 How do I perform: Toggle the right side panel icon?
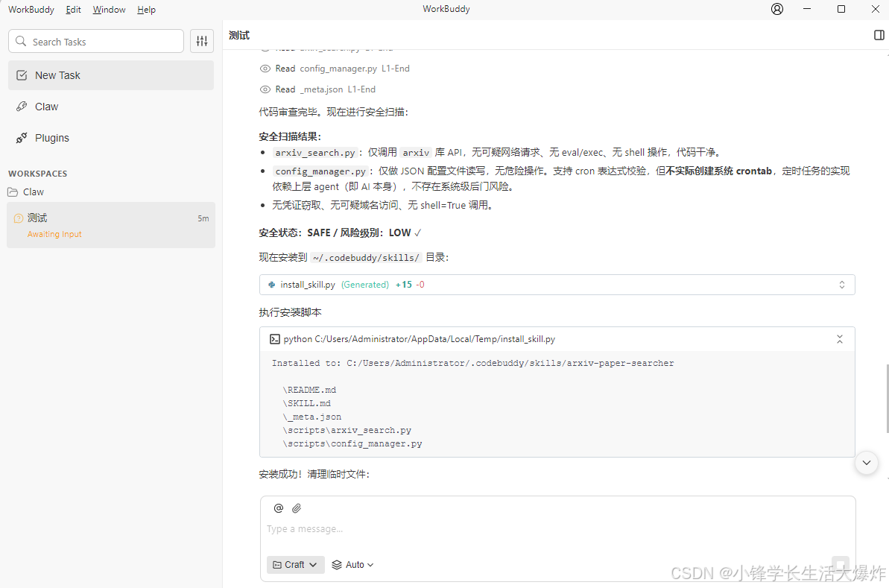tap(879, 35)
